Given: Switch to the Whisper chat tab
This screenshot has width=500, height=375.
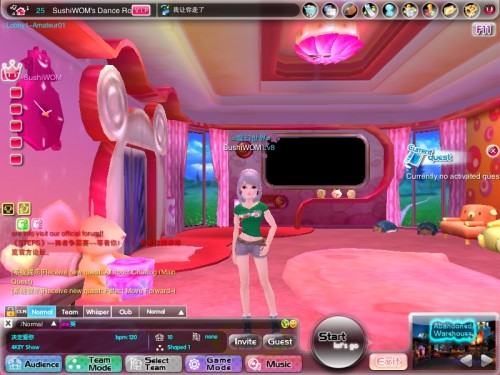Looking at the screenshot, I should point(97,312).
